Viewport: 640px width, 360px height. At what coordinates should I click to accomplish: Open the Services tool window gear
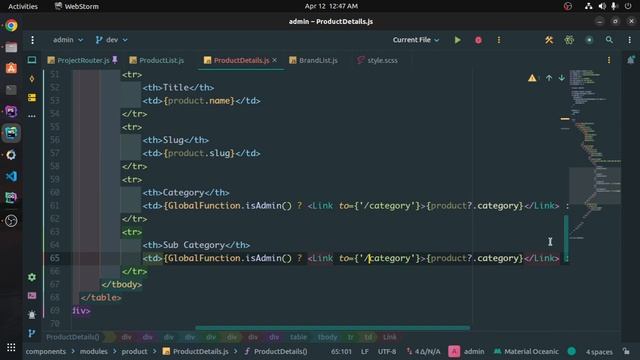point(32,277)
